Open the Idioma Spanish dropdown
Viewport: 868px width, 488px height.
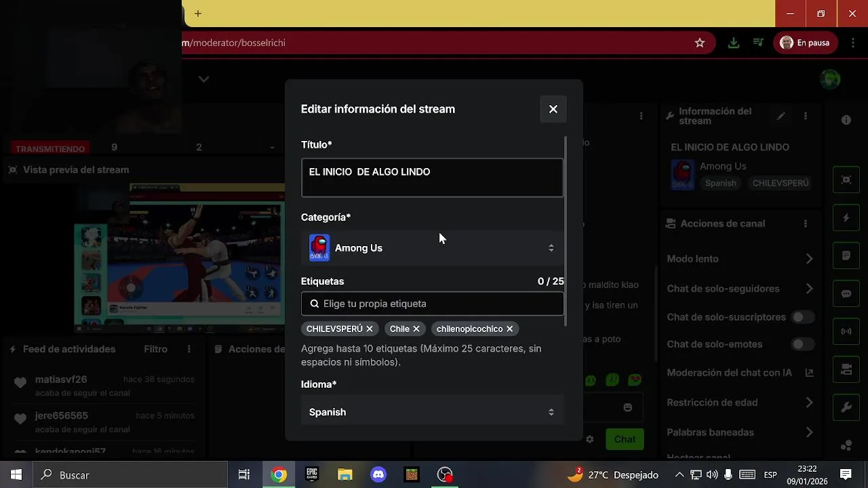(432, 412)
